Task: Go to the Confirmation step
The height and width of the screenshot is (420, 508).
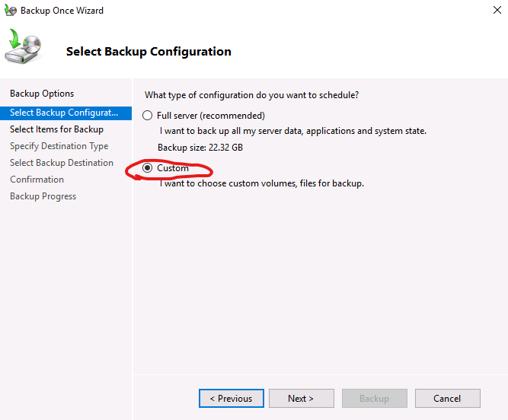Action: pos(37,180)
